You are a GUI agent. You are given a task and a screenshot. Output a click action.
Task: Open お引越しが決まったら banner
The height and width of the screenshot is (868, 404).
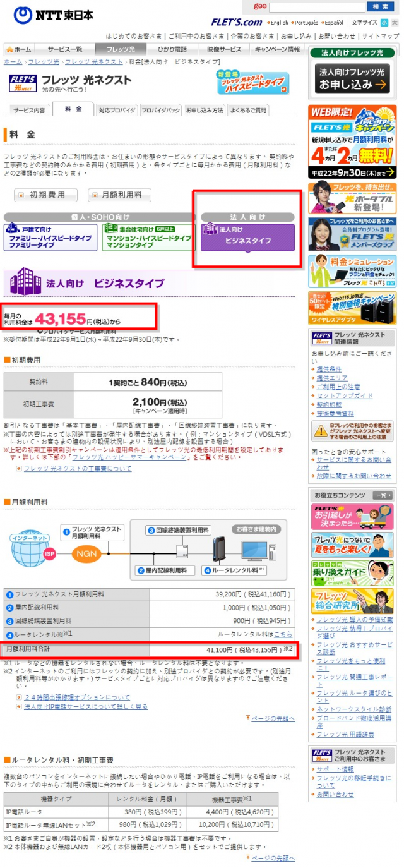pos(353,517)
